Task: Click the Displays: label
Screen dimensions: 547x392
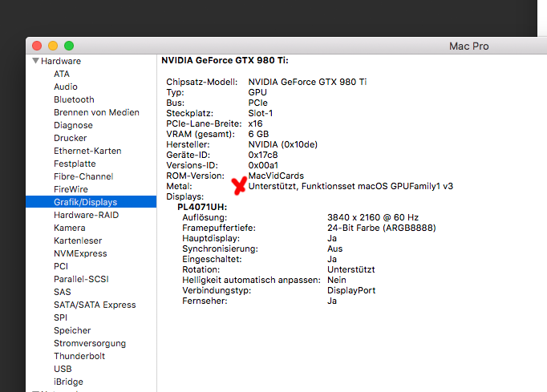Action: pos(185,196)
